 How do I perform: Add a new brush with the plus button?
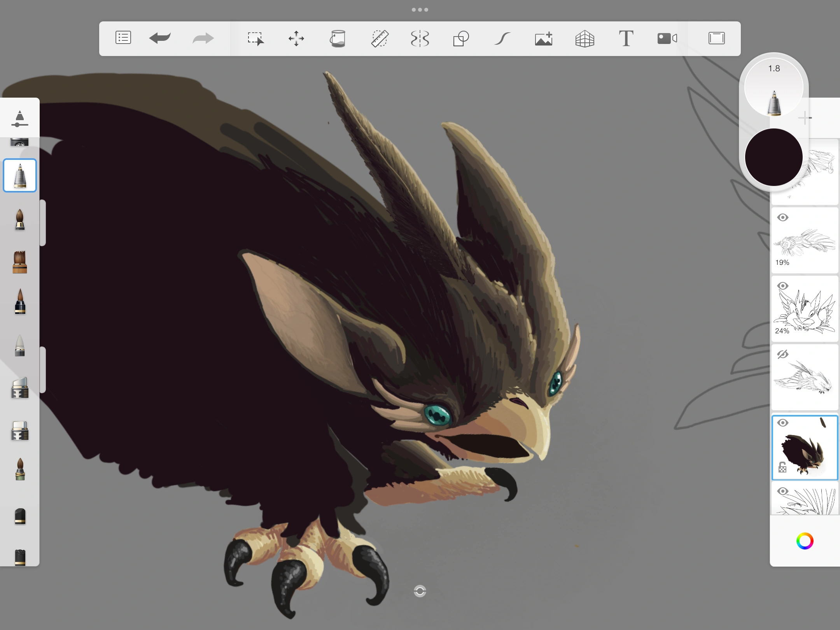coord(805,117)
